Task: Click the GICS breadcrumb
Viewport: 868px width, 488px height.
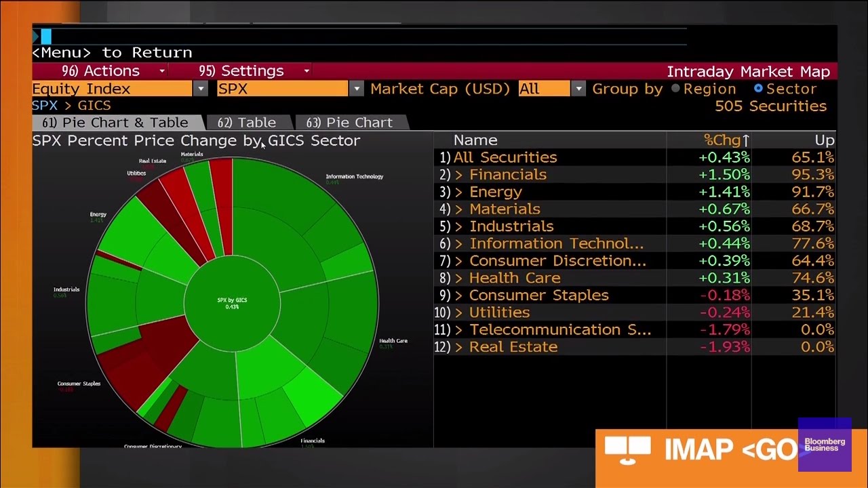Action: click(x=94, y=106)
